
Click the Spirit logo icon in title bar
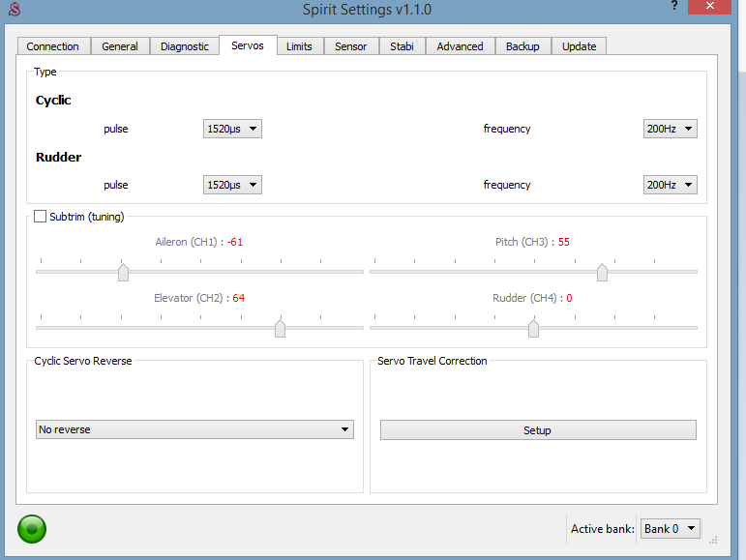point(14,10)
